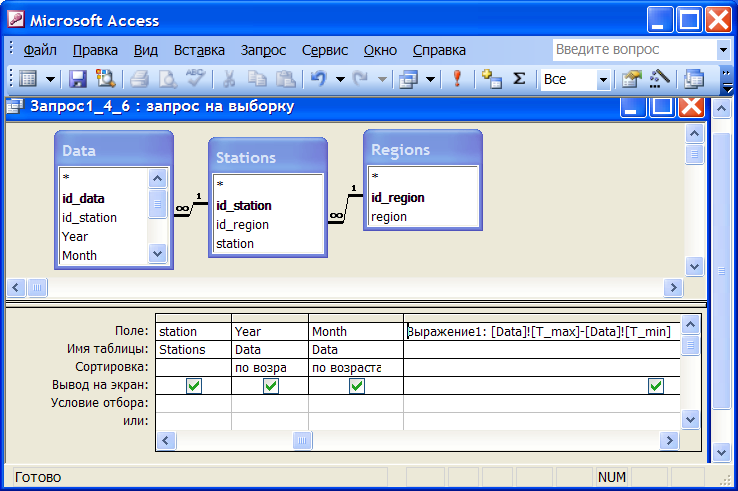
Task: Open the Вставка menu
Action: 199,50
